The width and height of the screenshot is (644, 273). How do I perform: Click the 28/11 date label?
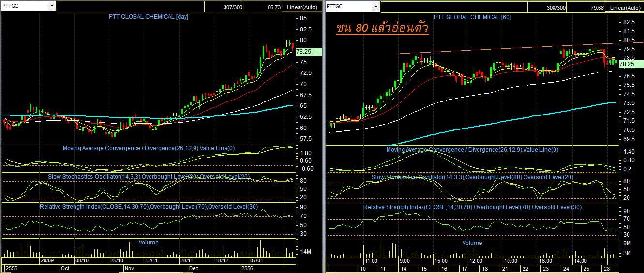[x=187, y=260]
